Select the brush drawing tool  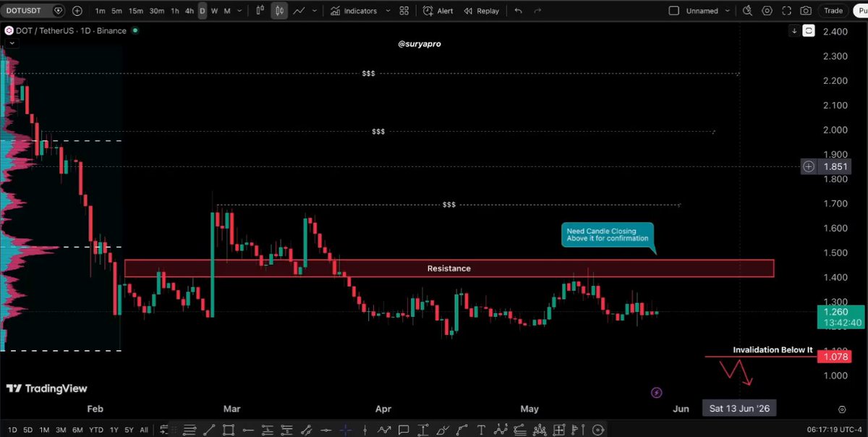click(443, 429)
